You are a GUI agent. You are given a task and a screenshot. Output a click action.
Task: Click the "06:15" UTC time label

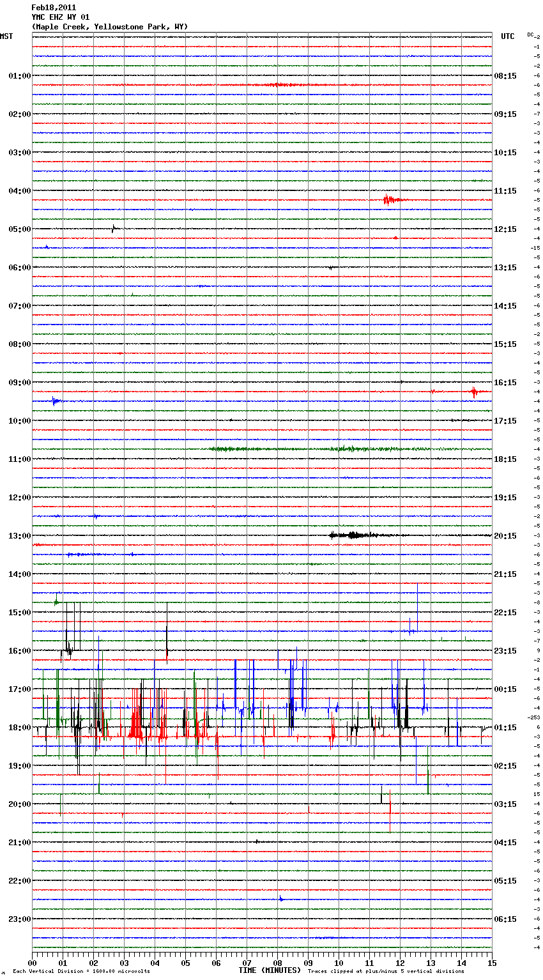(x=505, y=919)
